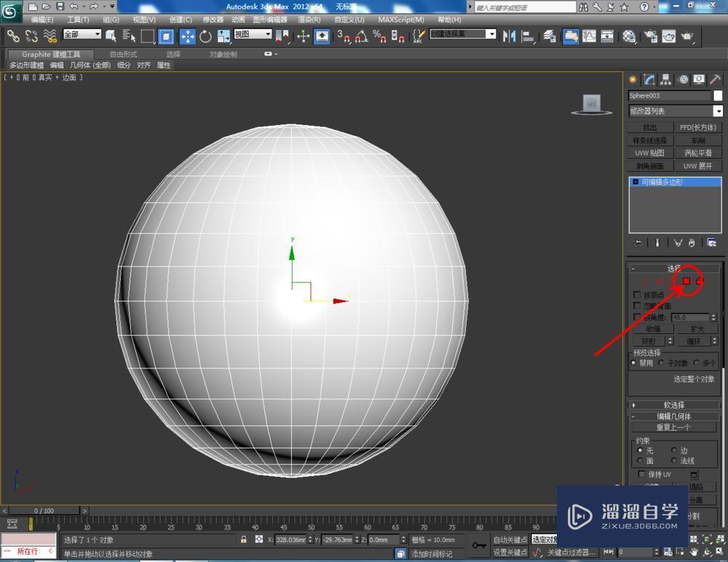Enable the 忽略背面 checkbox
728x562 pixels.
tap(636, 306)
